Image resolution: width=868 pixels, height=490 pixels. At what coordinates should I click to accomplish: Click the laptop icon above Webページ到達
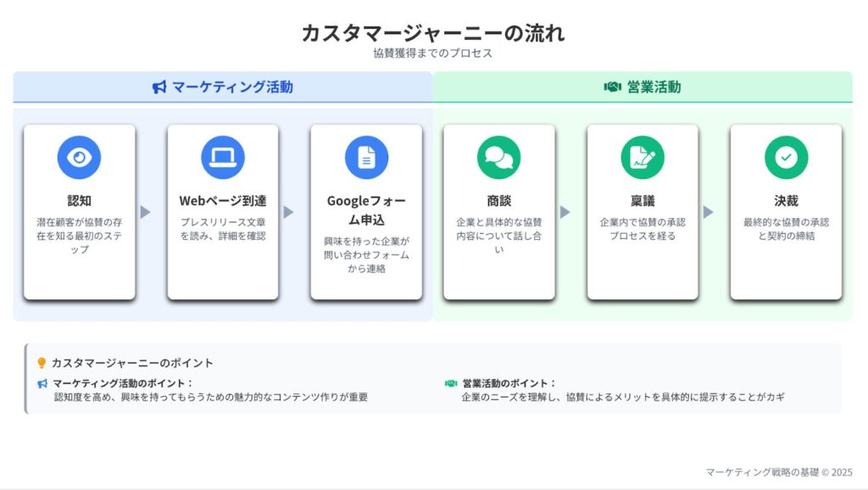(x=223, y=158)
